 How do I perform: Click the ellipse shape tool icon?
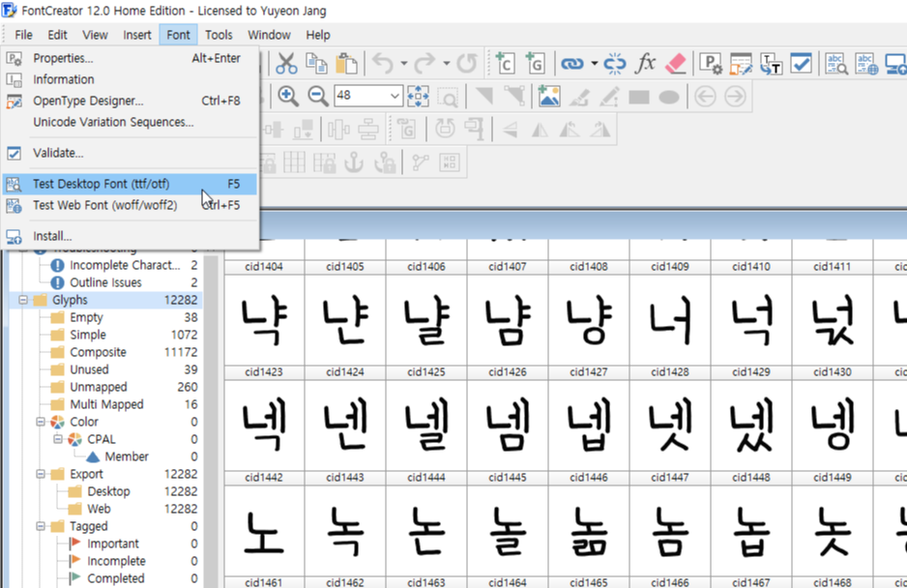coord(669,98)
